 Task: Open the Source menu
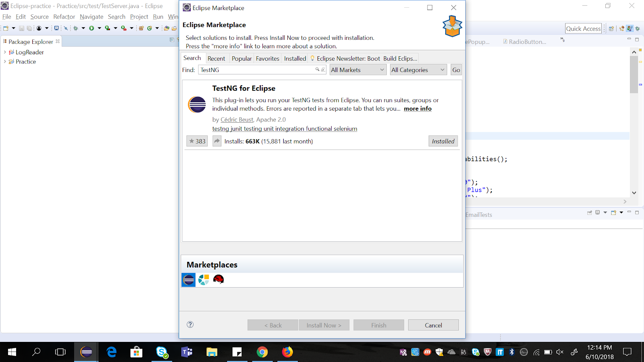(39, 16)
